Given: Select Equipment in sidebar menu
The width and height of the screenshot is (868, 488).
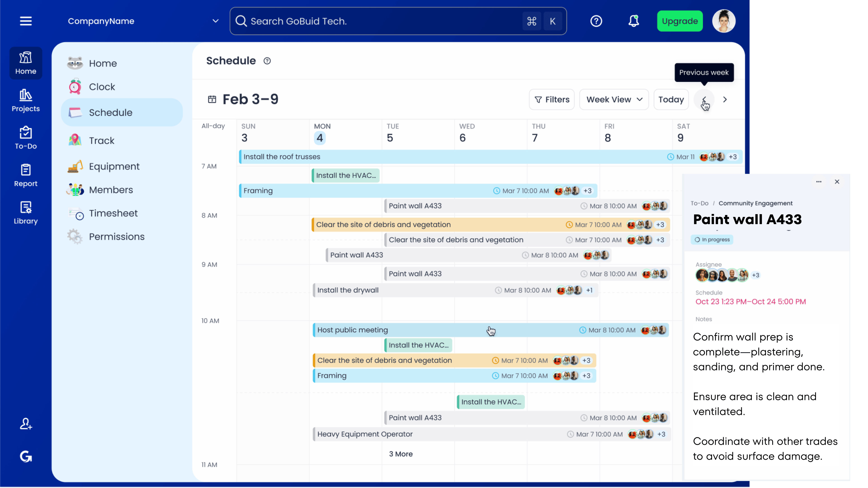Looking at the screenshot, I should pyautogui.click(x=114, y=166).
